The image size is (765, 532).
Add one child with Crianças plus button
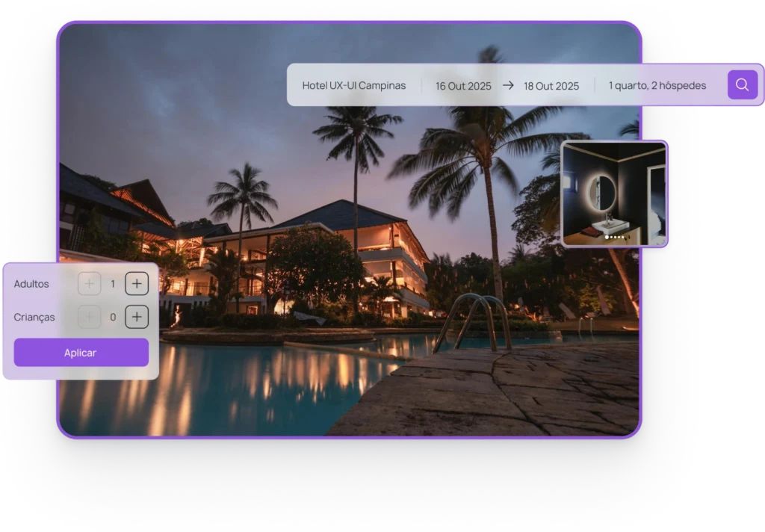point(137,317)
